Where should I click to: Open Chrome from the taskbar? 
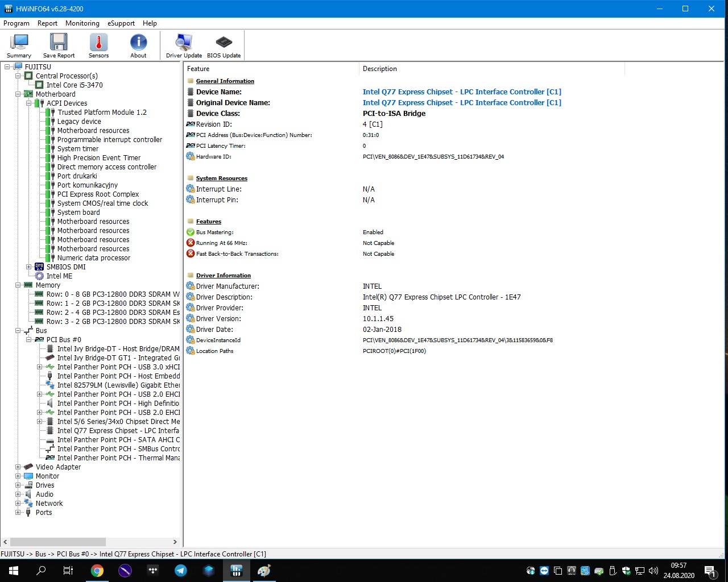coord(97,571)
